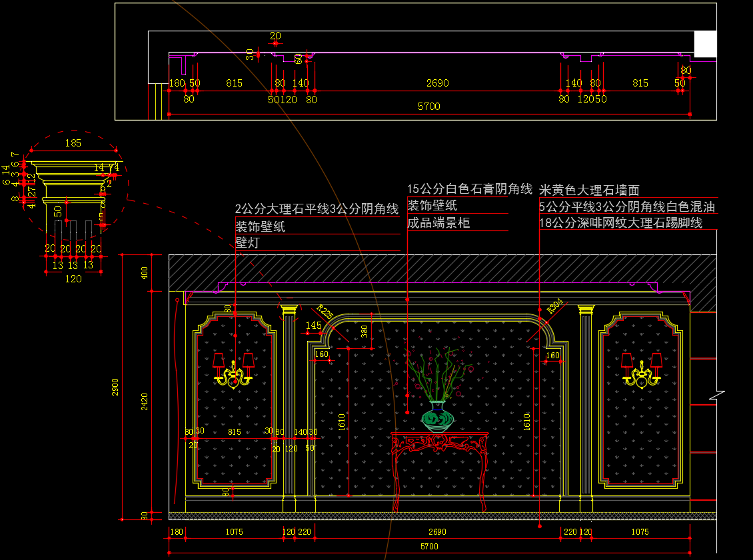The height and width of the screenshot is (560, 753).
Task: Select the "180" dimension below the elevation
Action: coord(177,531)
